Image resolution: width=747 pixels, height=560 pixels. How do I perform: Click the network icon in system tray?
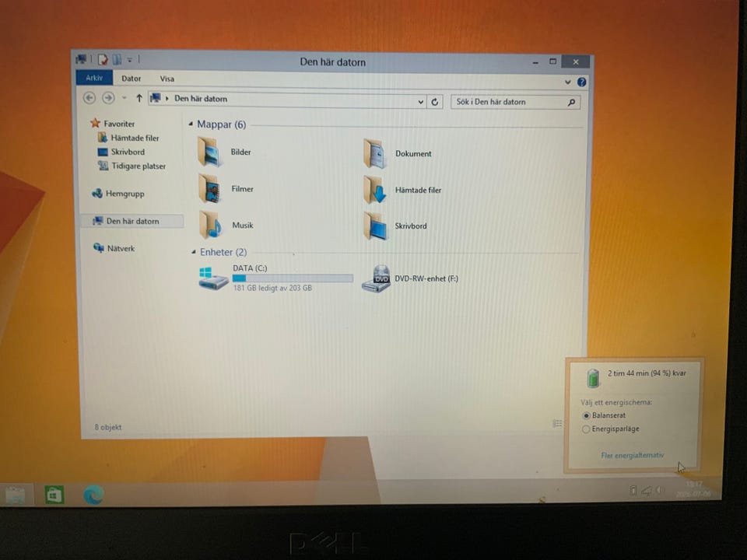(647, 490)
